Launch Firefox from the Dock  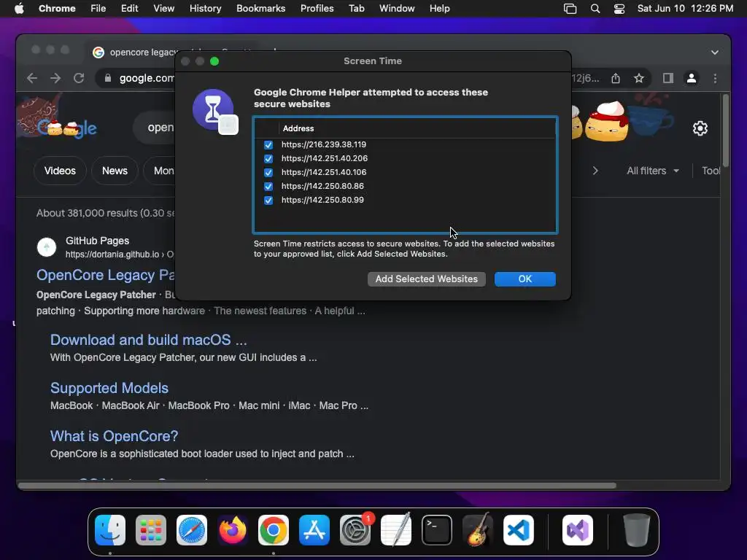[233, 530]
